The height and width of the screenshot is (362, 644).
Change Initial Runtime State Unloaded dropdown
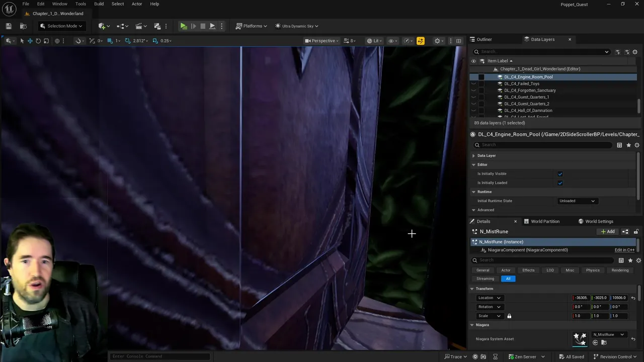[577, 201]
